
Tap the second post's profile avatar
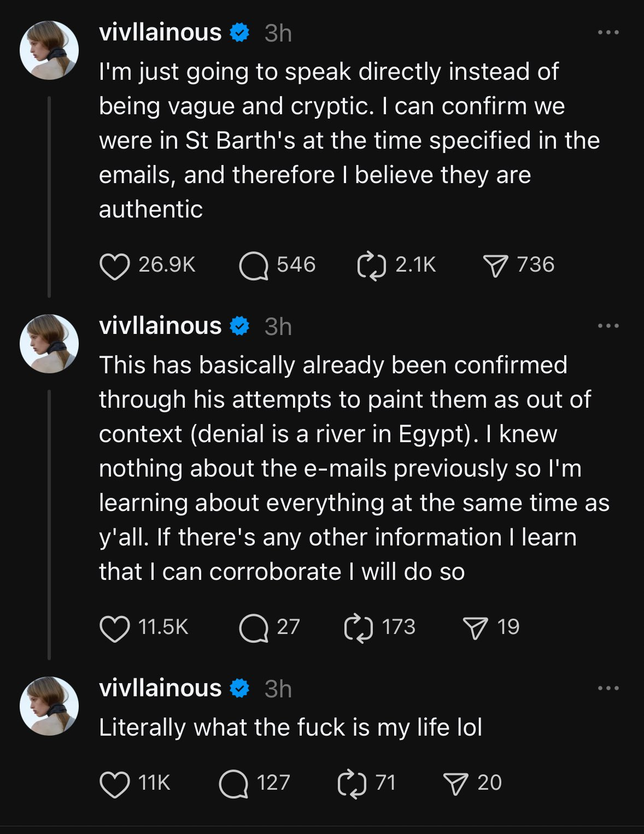[49, 344]
